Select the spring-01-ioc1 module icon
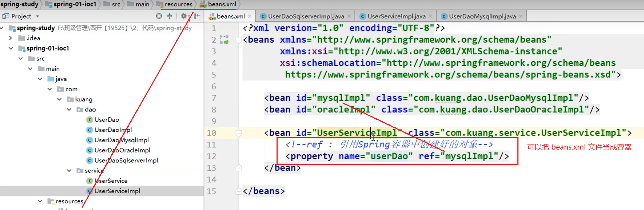The width and height of the screenshot is (644, 210). pyautogui.click(x=22, y=48)
